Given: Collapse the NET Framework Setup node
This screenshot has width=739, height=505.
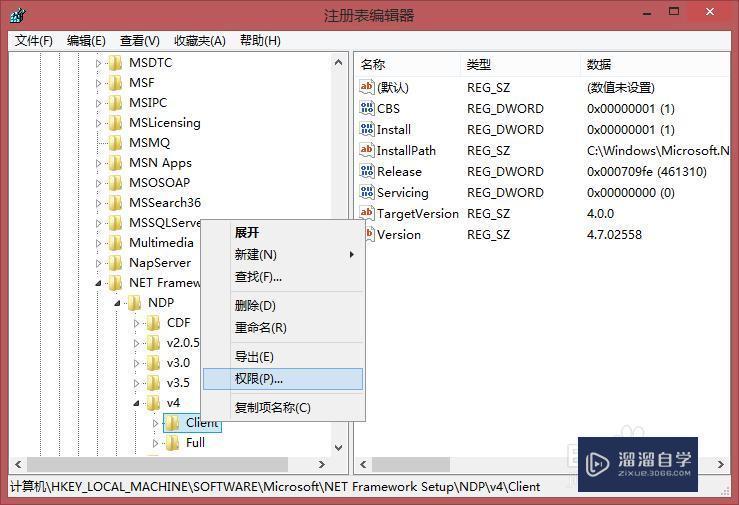Looking at the screenshot, I should point(98,283).
